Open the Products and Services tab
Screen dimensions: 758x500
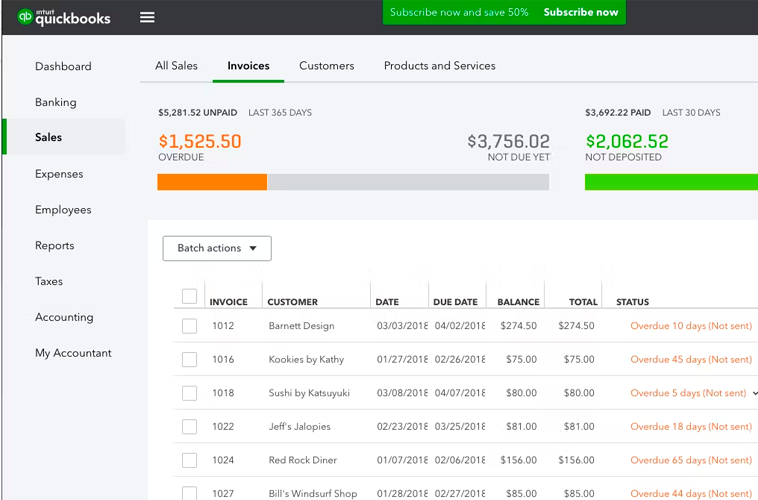pos(439,66)
